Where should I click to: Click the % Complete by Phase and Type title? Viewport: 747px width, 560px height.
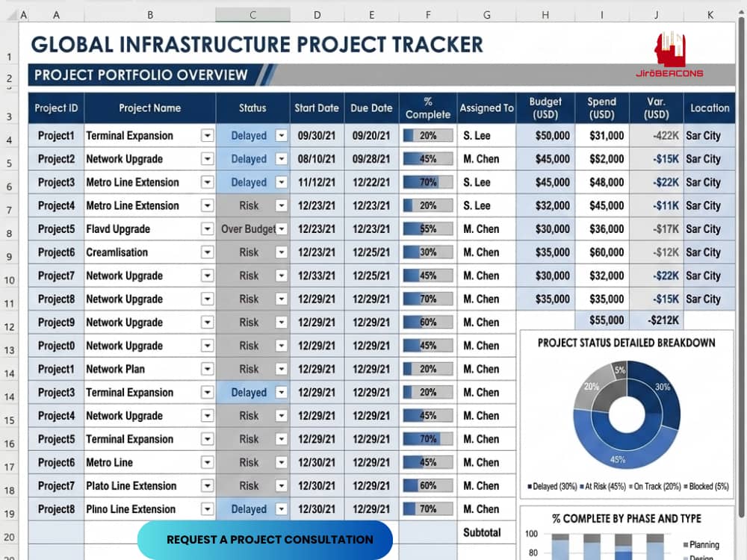[x=627, y=519]
